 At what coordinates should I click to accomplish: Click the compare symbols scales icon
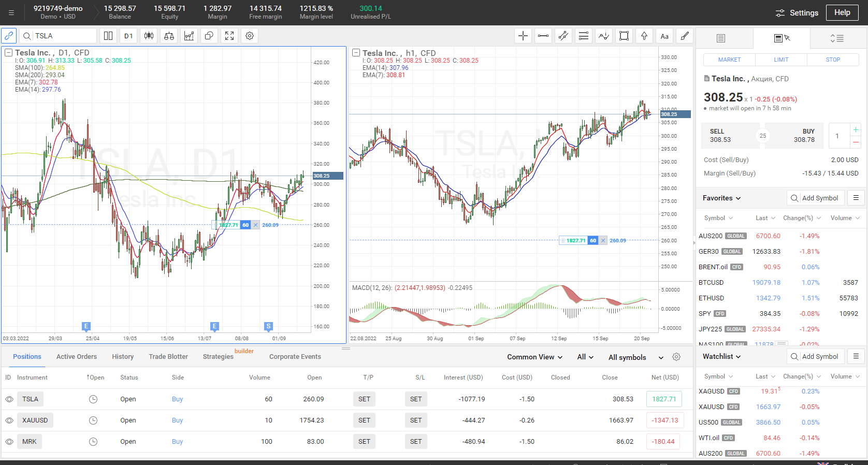pyautogui.click(x=169, y=36)
